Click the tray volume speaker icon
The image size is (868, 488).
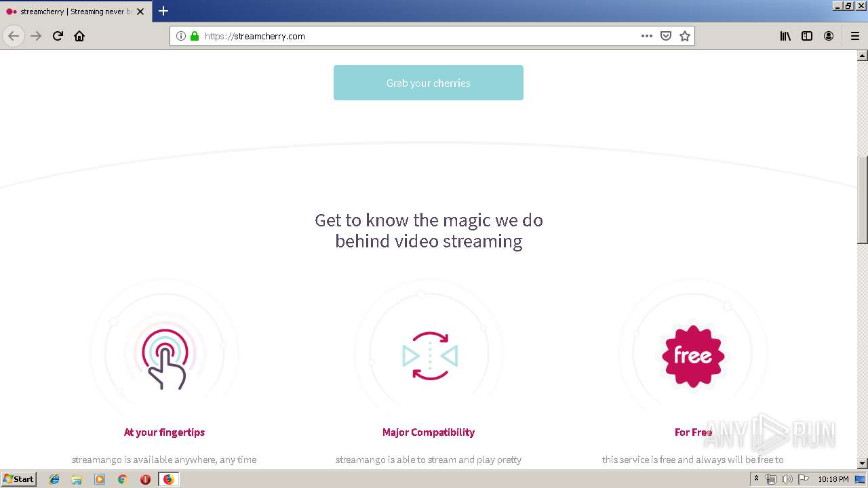(787, 479)
